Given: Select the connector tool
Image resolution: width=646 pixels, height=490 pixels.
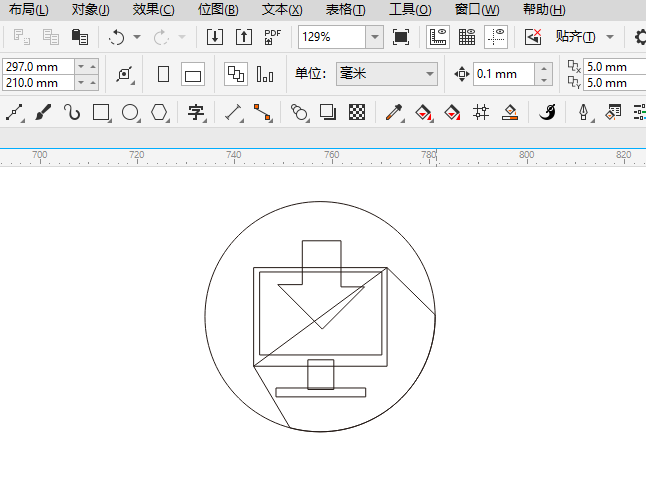Looking at the screenshot, I should (262, 112).
